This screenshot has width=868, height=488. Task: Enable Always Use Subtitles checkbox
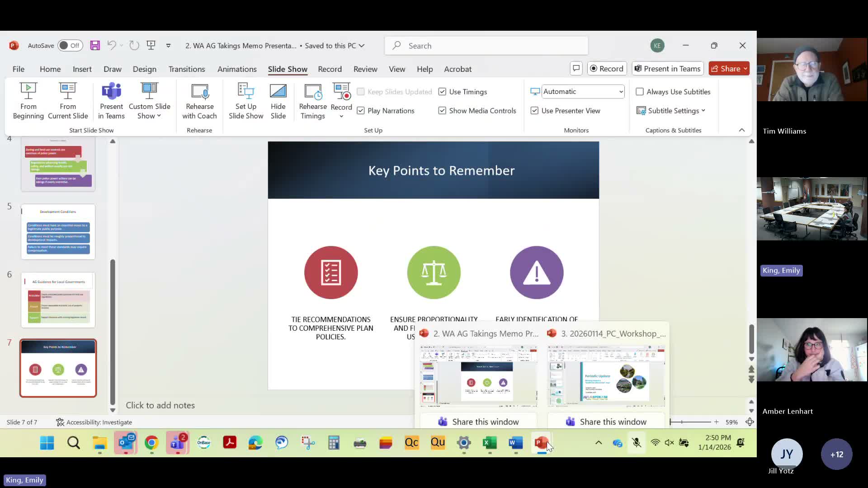(x=640, y=92)
